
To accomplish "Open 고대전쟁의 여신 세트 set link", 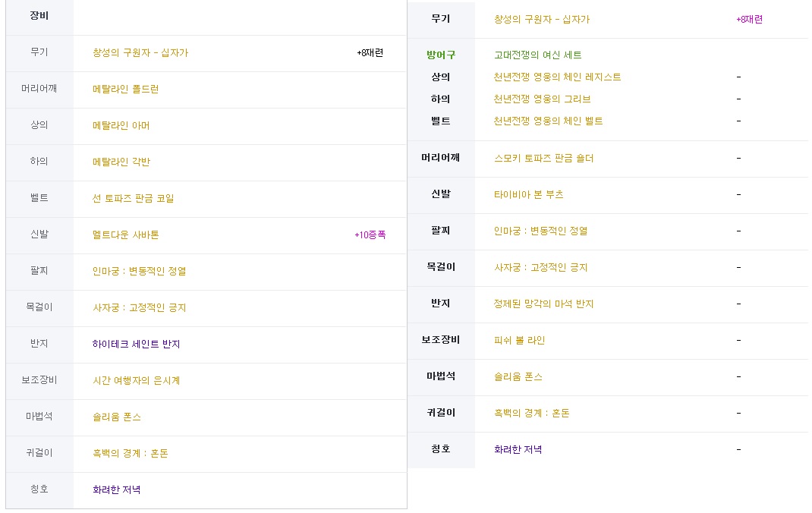I will pos(537,55).
